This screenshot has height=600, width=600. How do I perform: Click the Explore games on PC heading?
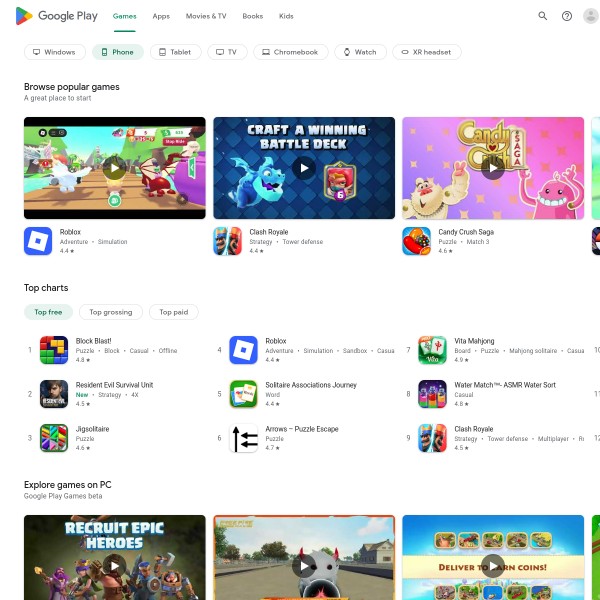[68, 485]
